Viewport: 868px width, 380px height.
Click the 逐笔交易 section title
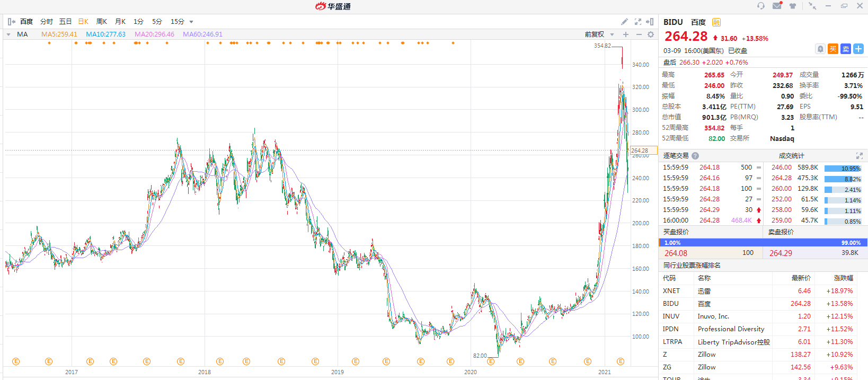pyautogui.click(x=676, y=156)
